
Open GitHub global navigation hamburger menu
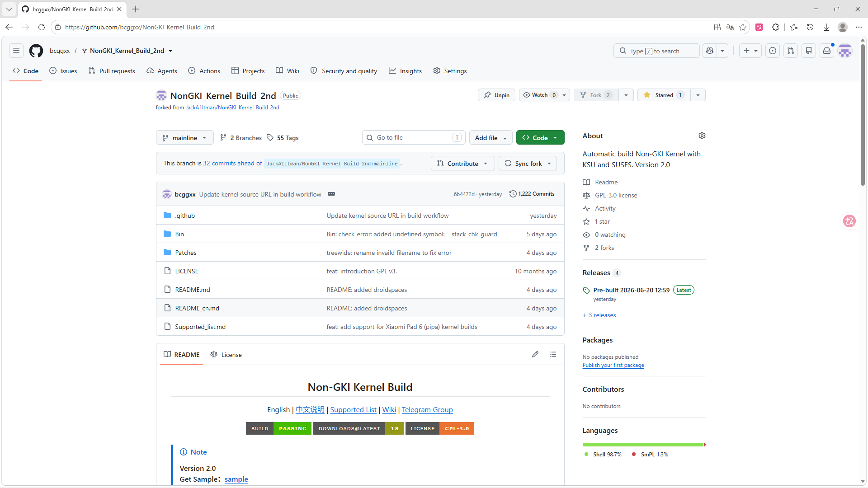[x=16, y=51]
